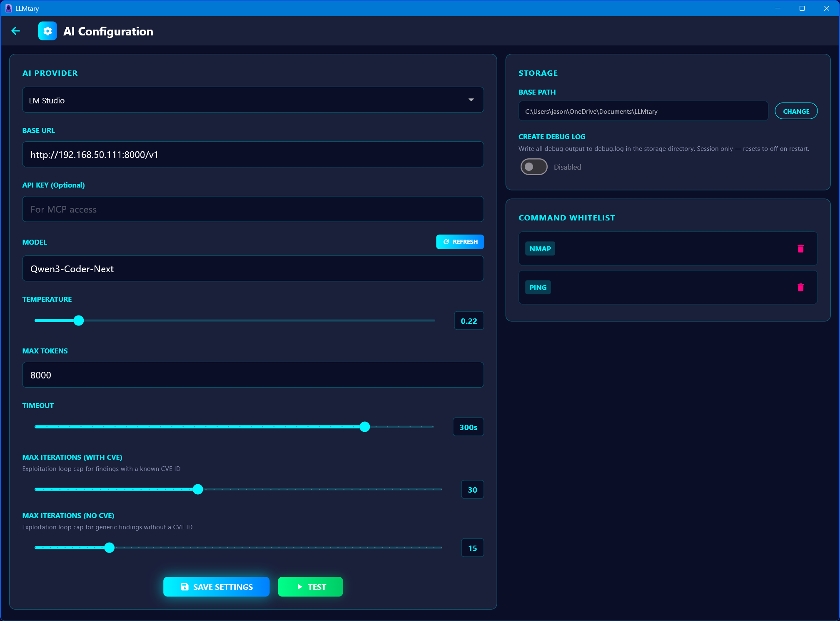
Task: Refresh the model list
Action: click(x=460, y=242)
